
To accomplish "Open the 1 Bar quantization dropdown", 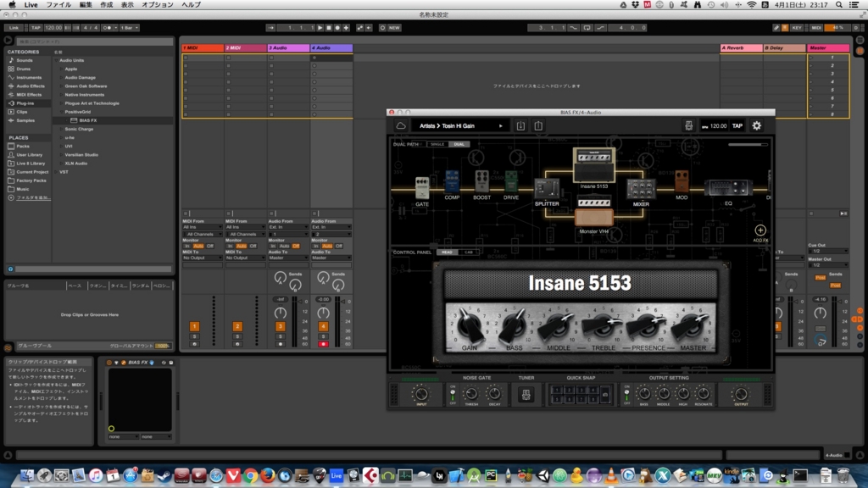I will [x=129, y=28].
